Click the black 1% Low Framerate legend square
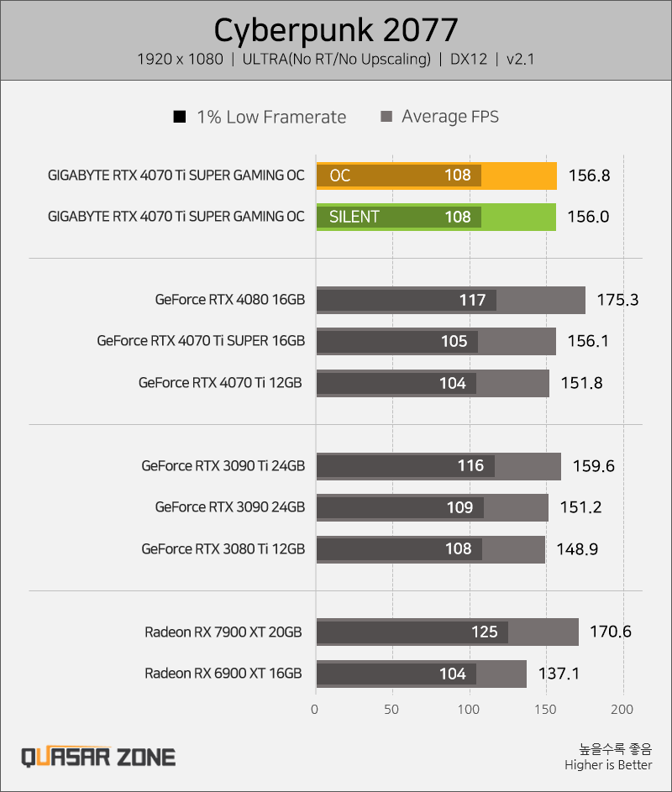Screen dimensions: 672x792 [x=180, y=117]
